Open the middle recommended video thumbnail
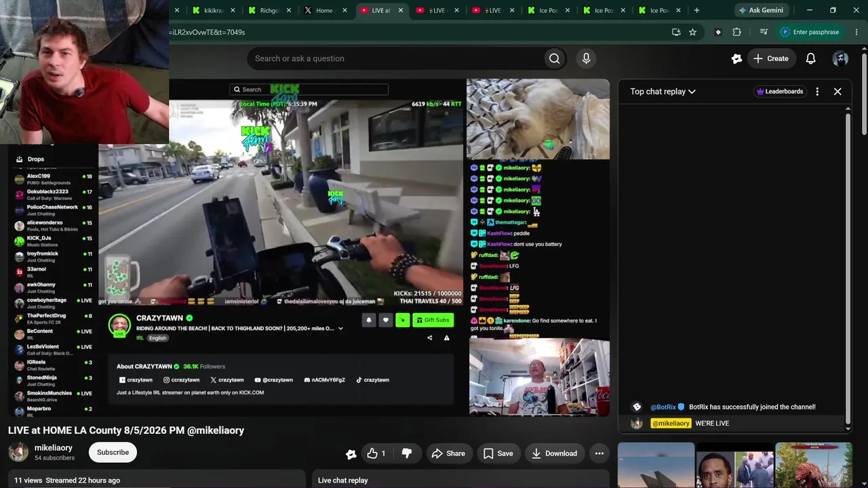868x488 pixels. (735, 465)
